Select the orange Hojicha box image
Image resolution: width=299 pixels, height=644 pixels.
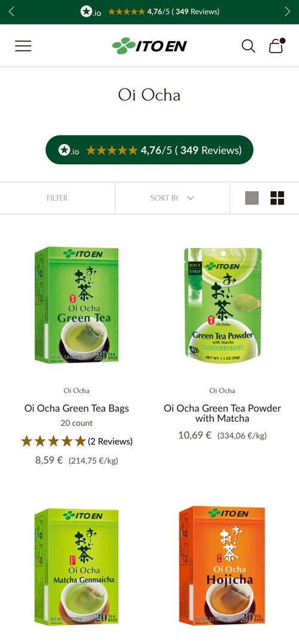click(222, 565)
